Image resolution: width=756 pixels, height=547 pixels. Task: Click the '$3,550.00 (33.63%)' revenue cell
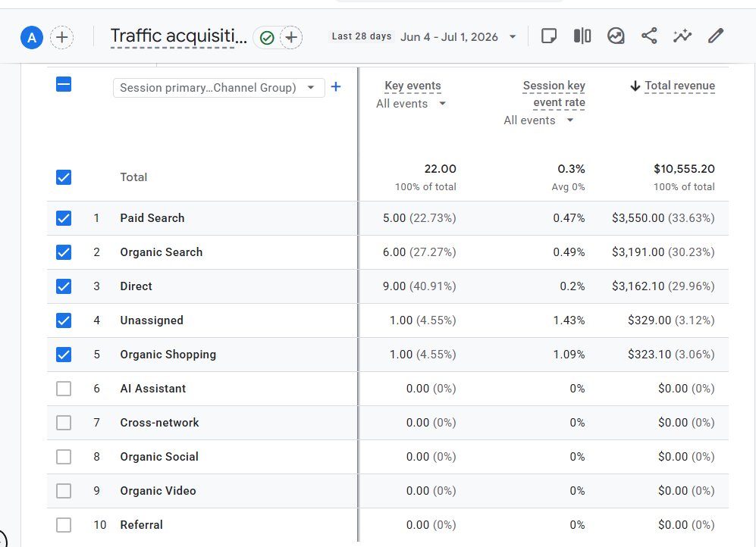pos(663,218)
